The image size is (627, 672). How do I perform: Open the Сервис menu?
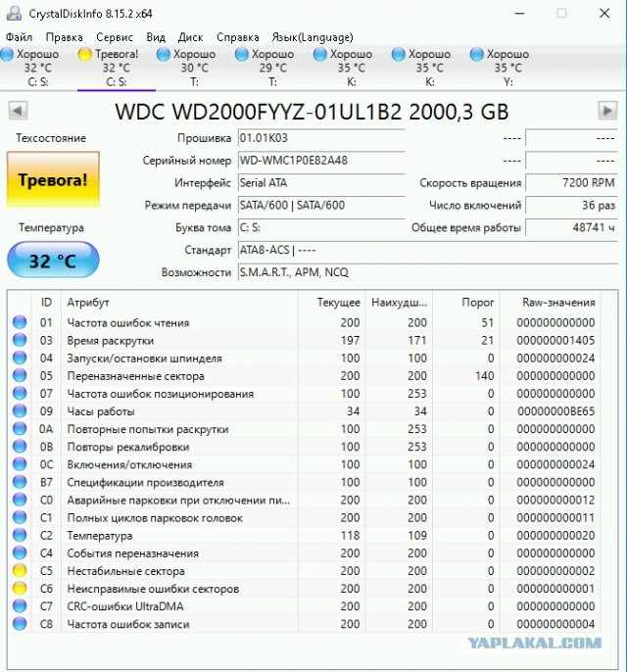coord(115,37)
